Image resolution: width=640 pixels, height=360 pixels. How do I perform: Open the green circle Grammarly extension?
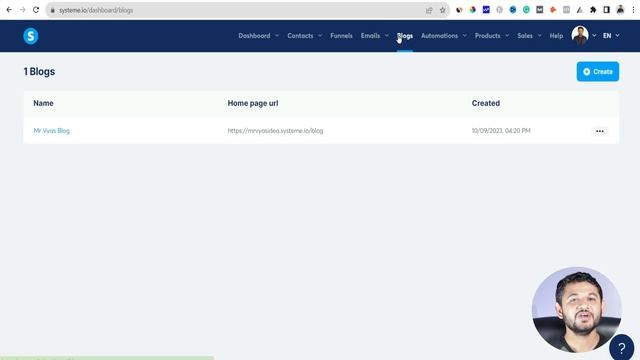526,10
